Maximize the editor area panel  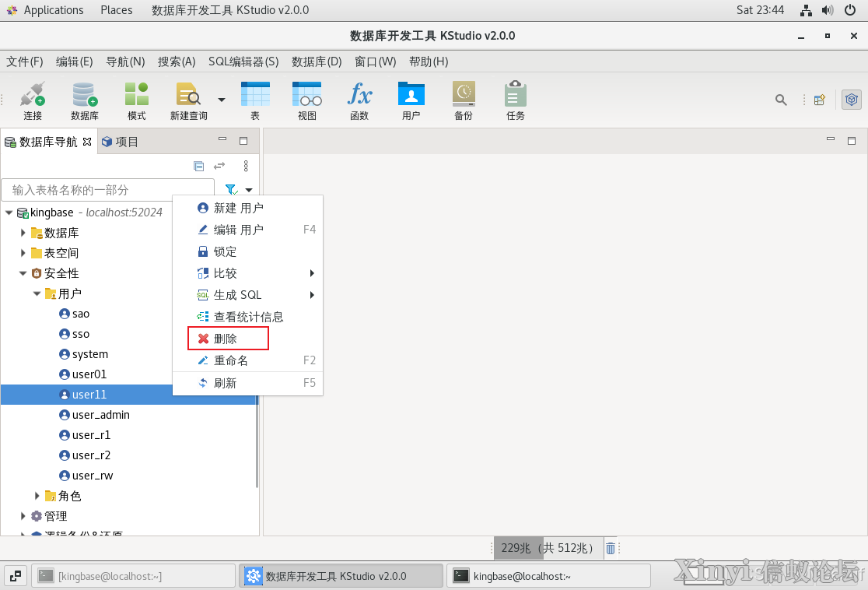point(852,141)
